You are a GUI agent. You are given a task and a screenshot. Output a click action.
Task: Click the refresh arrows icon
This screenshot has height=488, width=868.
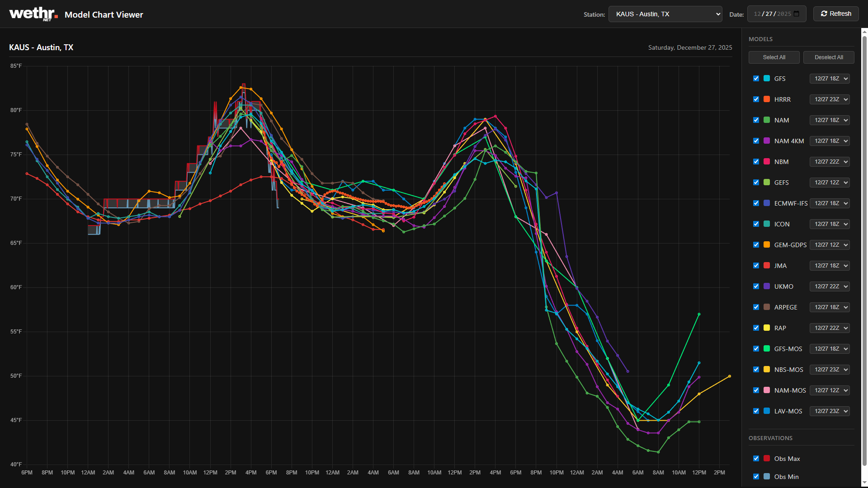click(824, 14)
